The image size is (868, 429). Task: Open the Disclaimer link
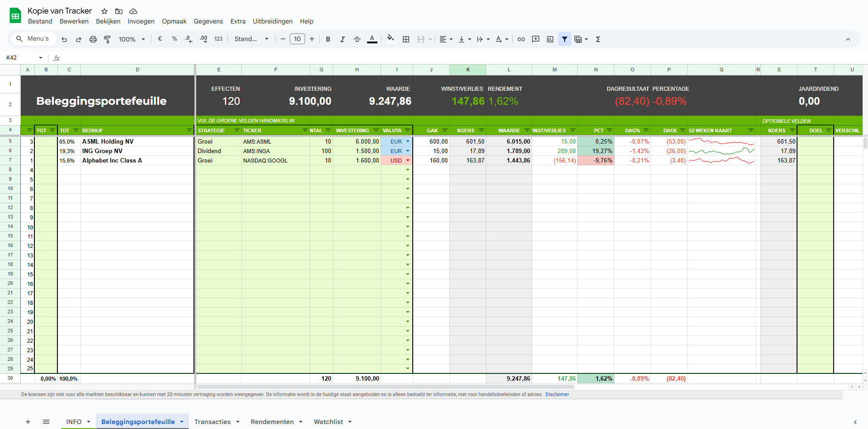tap(557, 394)
